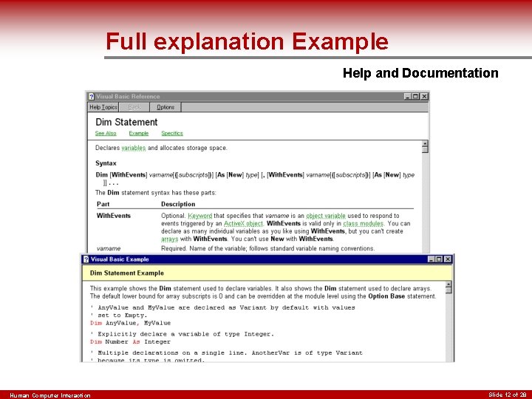This screenshot has width=532, height=399.
Task: Click 'Slide 12 of 28' footer text
Action: pos(507,395)
